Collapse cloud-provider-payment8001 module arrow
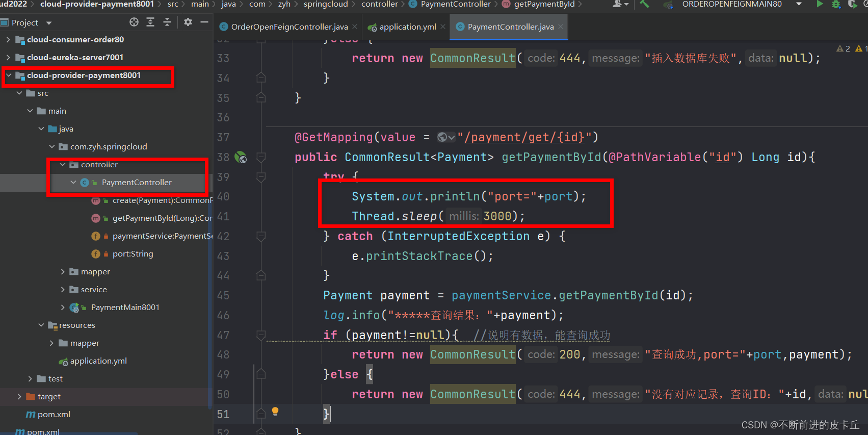This screenshot has height=435, width=868. pos(9,75)
